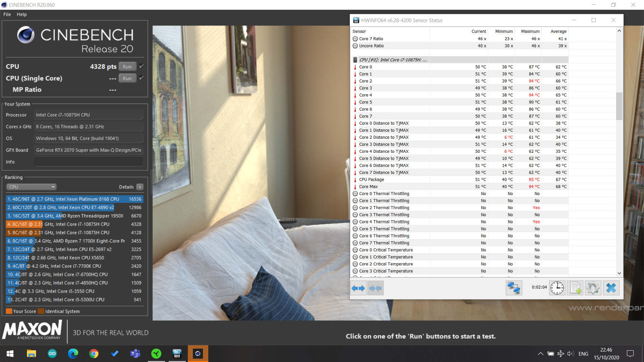The height and width of the screenshot is (362, 644).
Task: Click the airplane mode tray icon
Action: 560,354
